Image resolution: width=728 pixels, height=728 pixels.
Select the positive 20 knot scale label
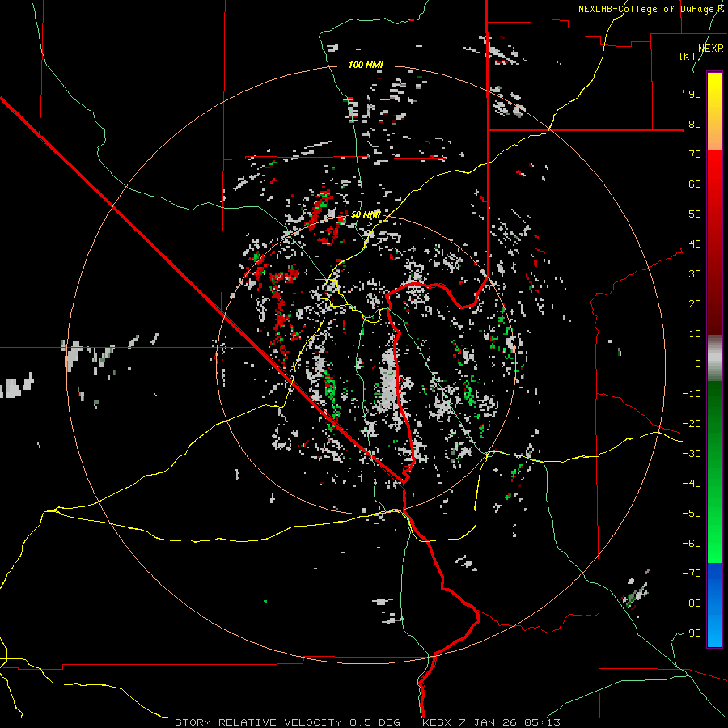coord(695,303)
